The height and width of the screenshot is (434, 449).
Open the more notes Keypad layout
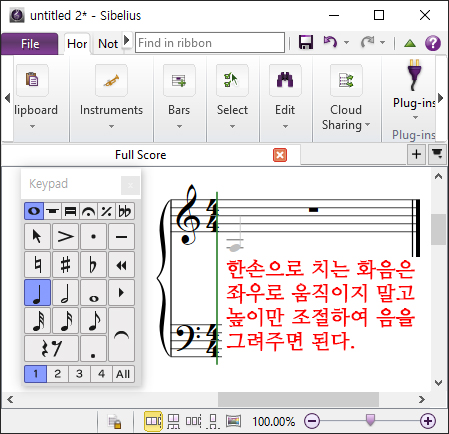pos(52,211)
